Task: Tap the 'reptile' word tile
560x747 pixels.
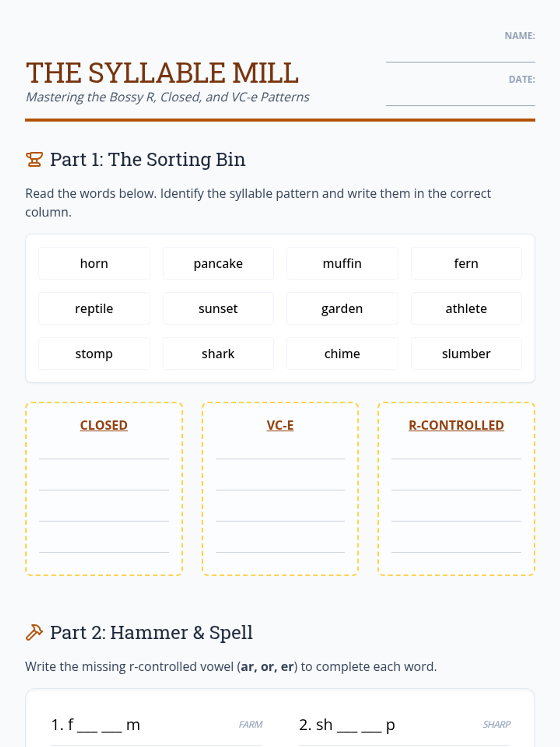Action: tap(94, 309)
